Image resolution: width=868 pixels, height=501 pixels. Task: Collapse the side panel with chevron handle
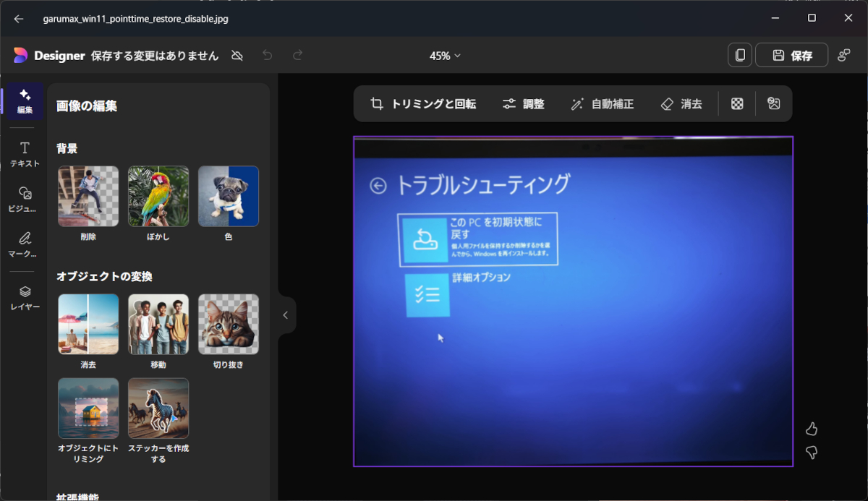[286, 315]
